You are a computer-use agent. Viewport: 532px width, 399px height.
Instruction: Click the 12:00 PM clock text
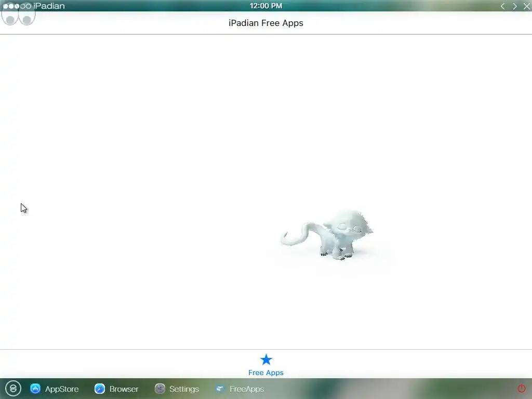click(266, 6)
